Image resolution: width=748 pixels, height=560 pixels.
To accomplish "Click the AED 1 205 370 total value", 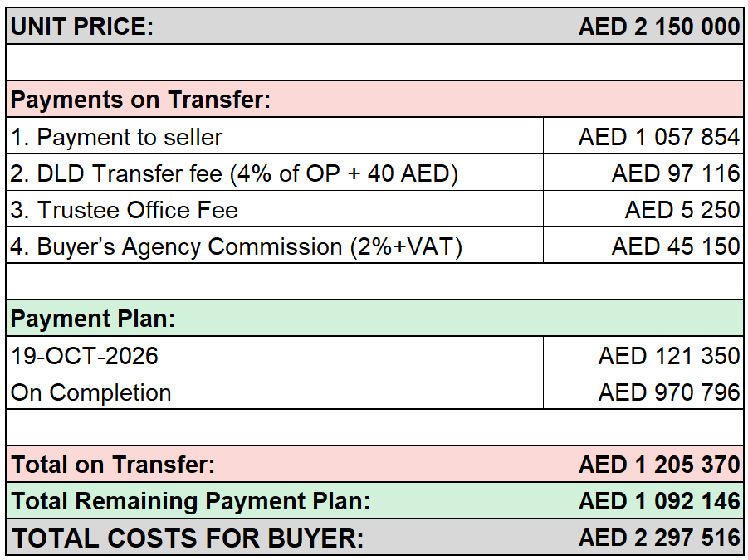I will tap(659, 465).
